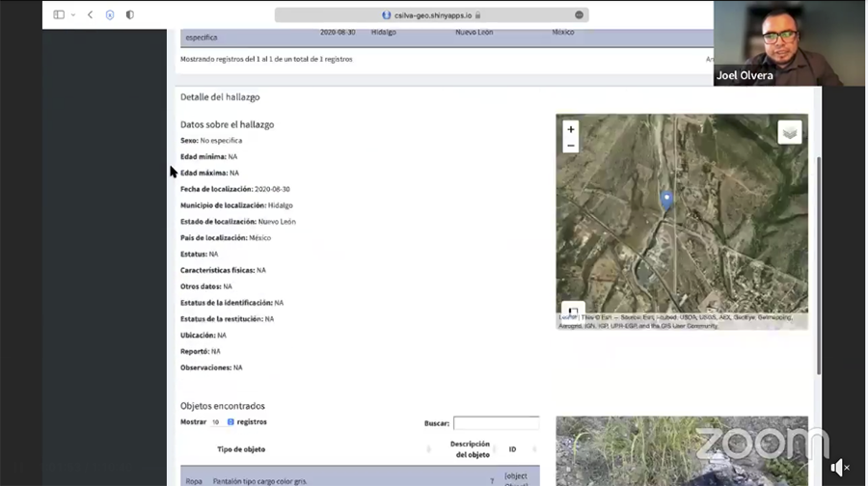Open the password manager extension icon

click(110, 14)
